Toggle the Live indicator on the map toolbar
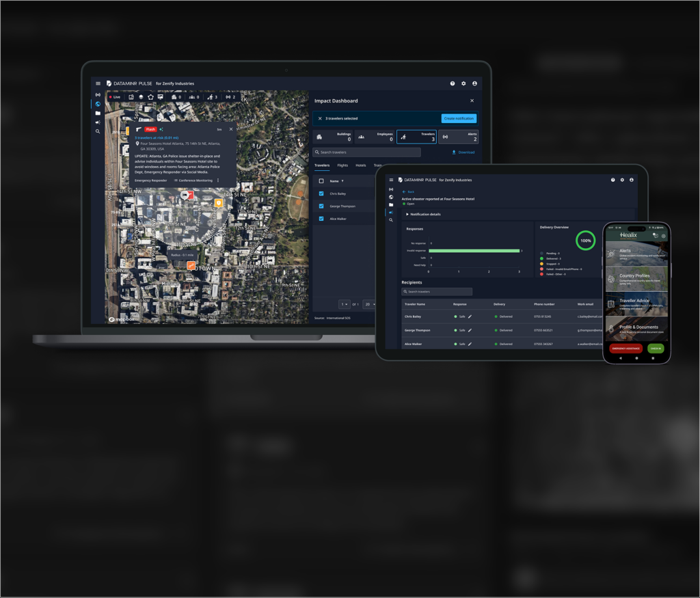The height and width of the screenshot is (598, 700). pyautogui.click(x=115, y=97)
